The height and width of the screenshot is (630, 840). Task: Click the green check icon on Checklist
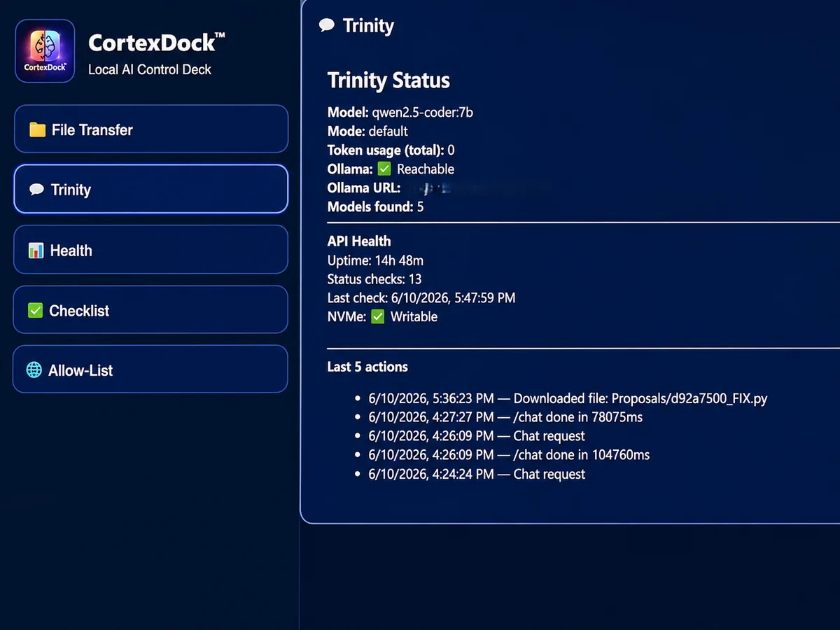click(36, 310)
